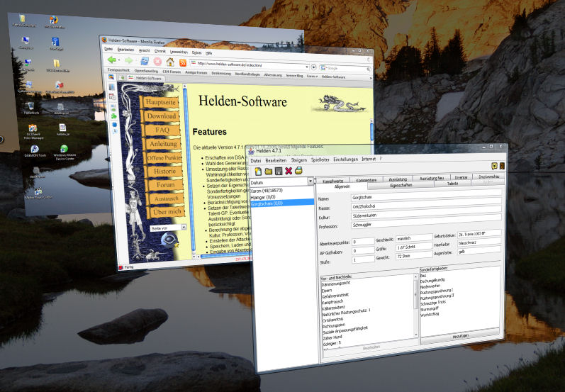Click Firefox home icon
This screenshot has height=392, width=565.
[x=170, y=62]
